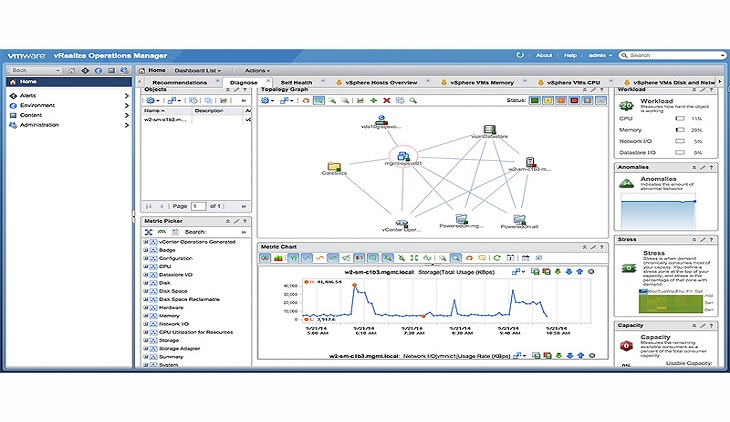Toggle the red status filter
Image resolution: width=730 pixels, height=422 pixels.
[575, 101]
